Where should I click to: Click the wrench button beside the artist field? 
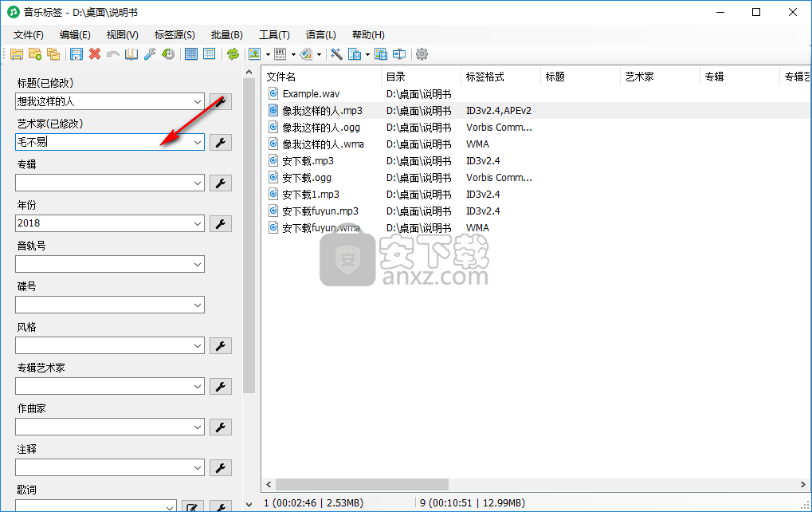(221, 143)
